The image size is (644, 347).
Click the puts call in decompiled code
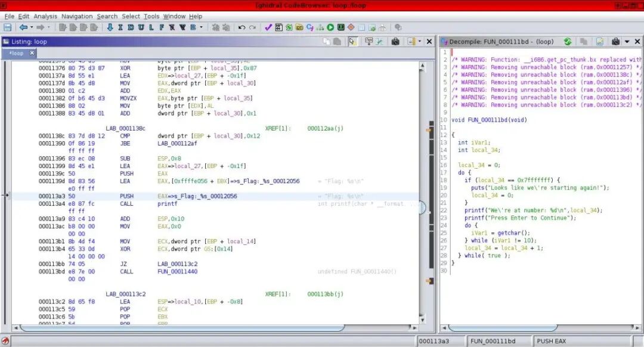point(478,188)
